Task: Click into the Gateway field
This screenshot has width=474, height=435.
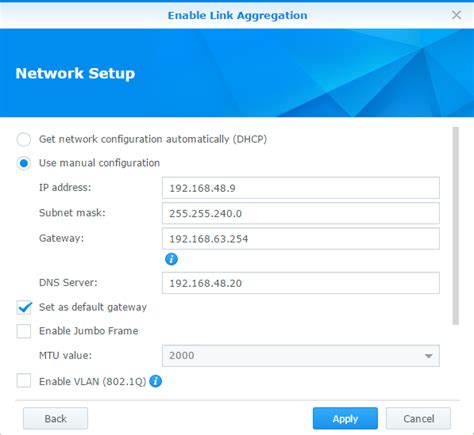Action: (301, 239)
